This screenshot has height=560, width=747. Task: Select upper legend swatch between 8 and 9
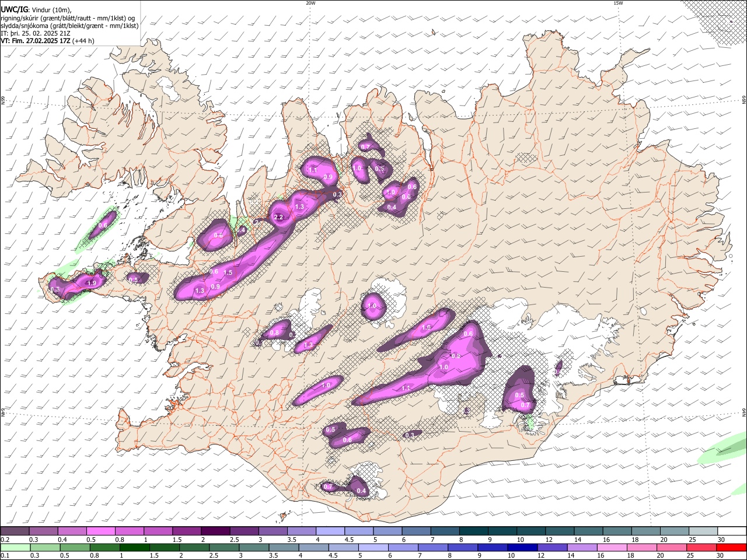(x=474, y=531)
